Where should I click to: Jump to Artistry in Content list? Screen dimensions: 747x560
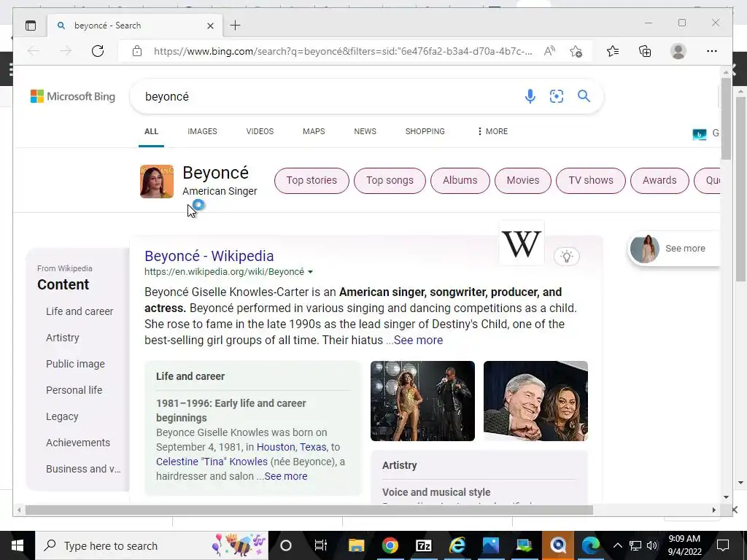click(63, 338)
